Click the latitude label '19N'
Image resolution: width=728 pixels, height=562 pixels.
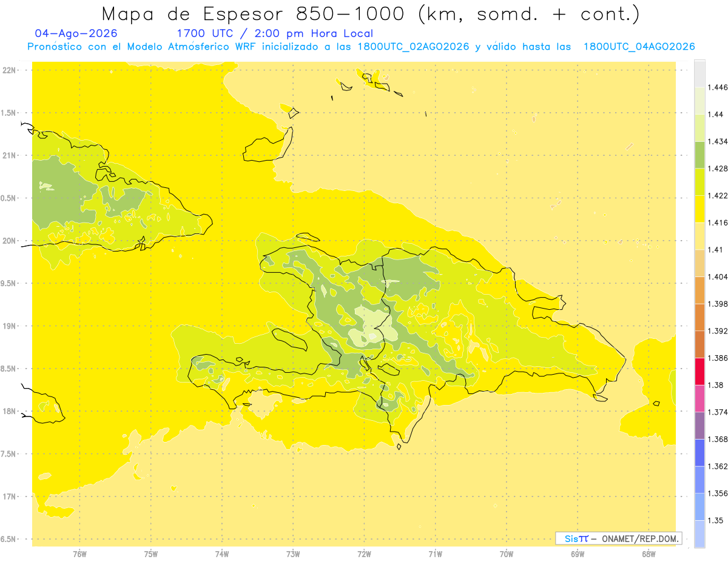click(8, 326)
